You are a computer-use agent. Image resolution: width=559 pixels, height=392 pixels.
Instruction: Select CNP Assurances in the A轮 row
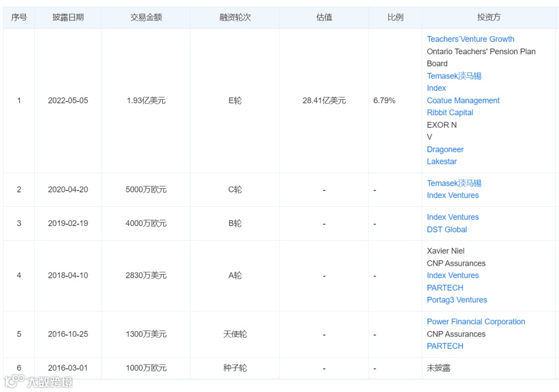tap(456, 263)
